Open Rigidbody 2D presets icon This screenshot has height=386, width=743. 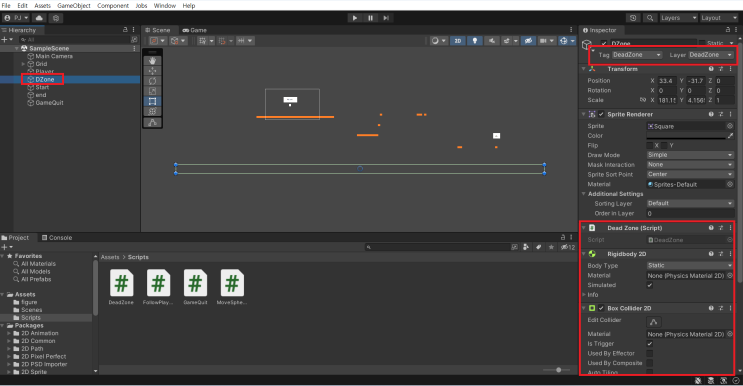click(x=721, y=254)
